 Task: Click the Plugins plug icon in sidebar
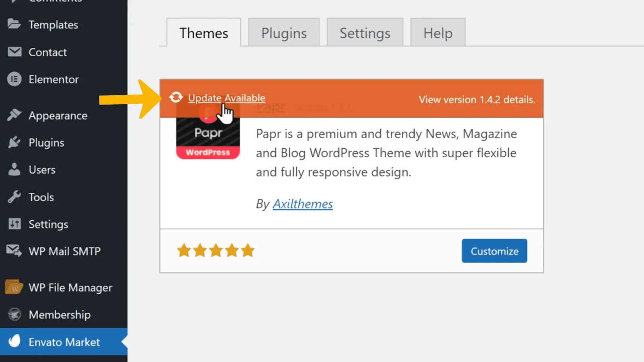coord(14,142)
